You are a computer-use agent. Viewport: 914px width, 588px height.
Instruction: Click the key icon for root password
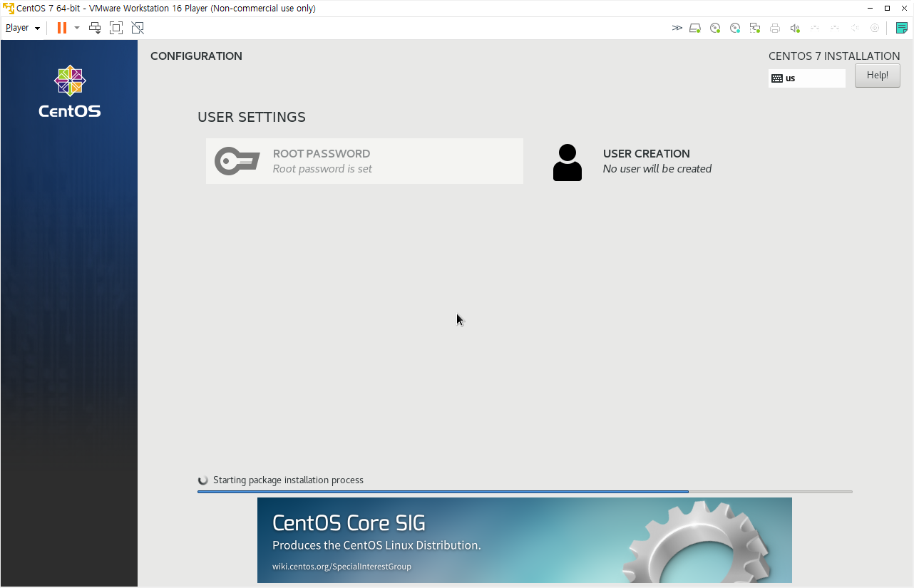(x=237, y=161)
